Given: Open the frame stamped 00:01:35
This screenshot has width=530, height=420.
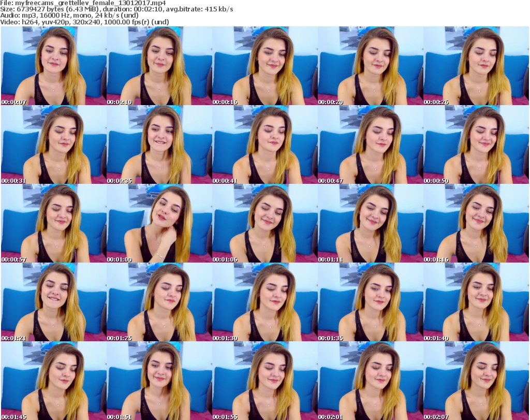Looking at the screenshot, I should pos(370,302).
